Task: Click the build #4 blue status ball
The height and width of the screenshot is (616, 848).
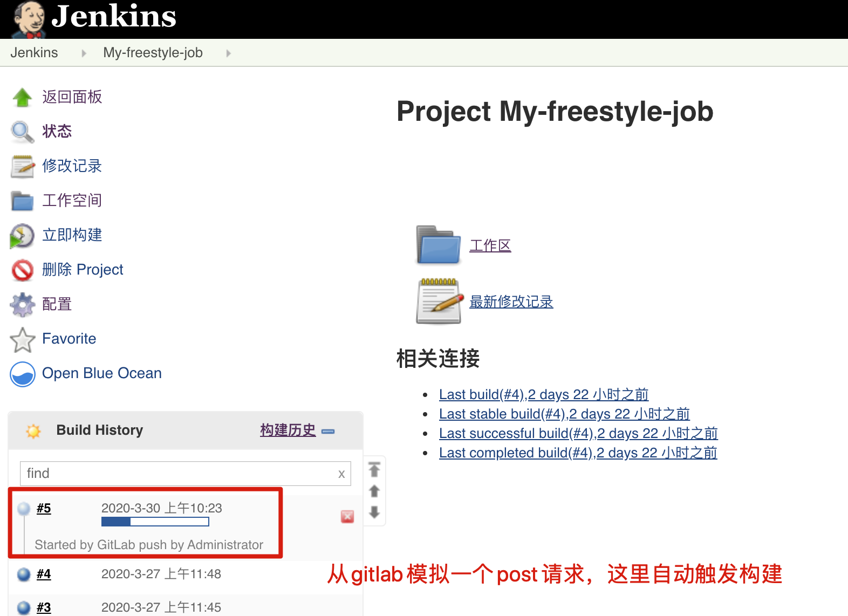Action: click(24, 574)
